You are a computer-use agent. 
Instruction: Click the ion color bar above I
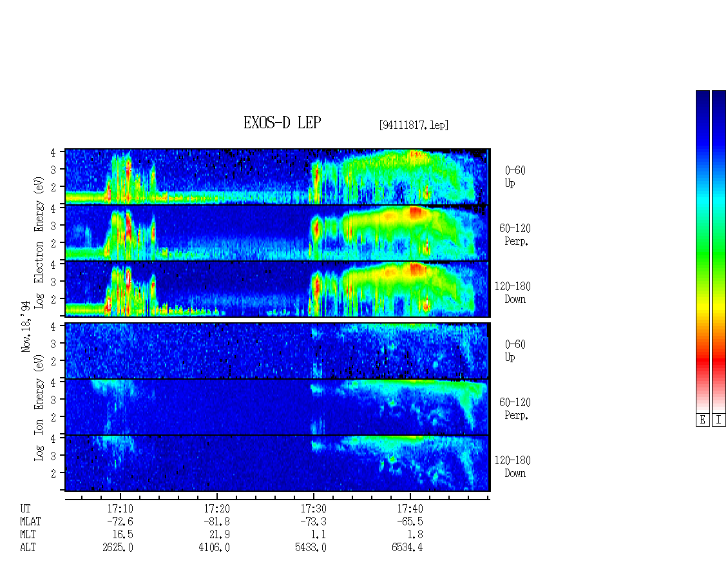coord(719,251)
